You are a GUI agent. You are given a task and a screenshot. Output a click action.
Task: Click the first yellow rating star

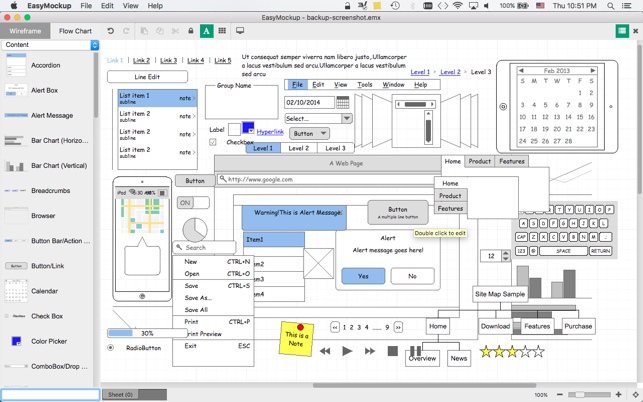(486, 352)
